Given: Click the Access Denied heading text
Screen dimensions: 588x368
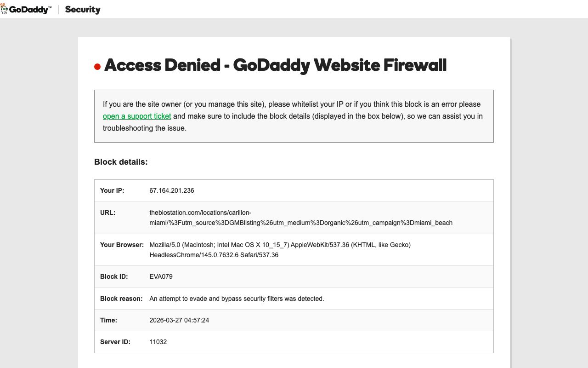Looking at the screenshot, I should coord(275,65).
